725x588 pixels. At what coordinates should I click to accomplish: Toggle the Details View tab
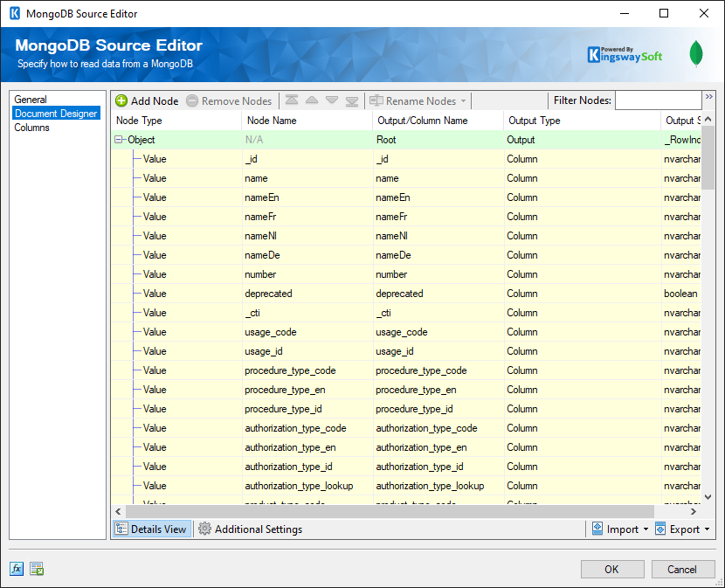tap(152, 529)
